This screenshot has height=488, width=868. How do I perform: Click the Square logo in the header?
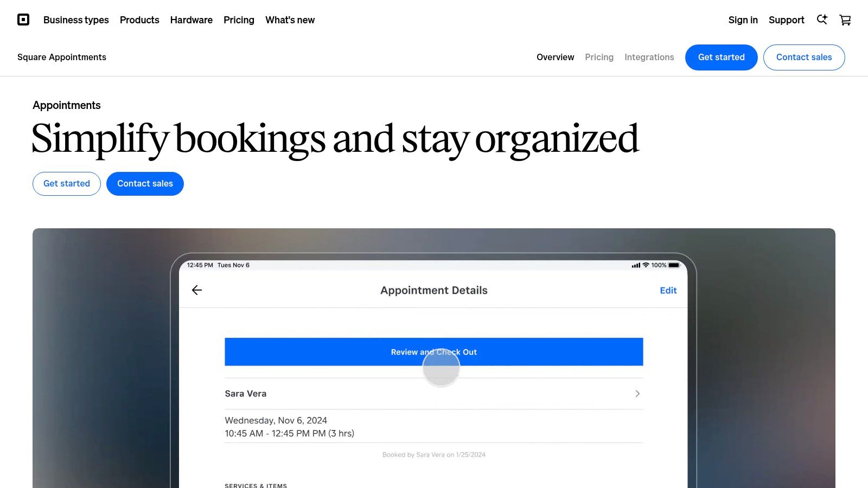pos(23,20)
